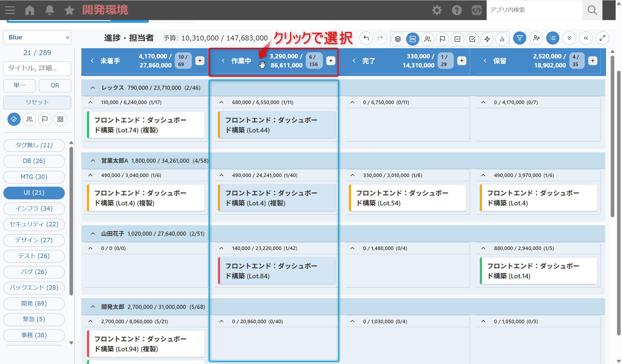Screen dimensions: 622x364
Task: Click the bar chart icon in toolbar
Action: (x=502, y=39)
